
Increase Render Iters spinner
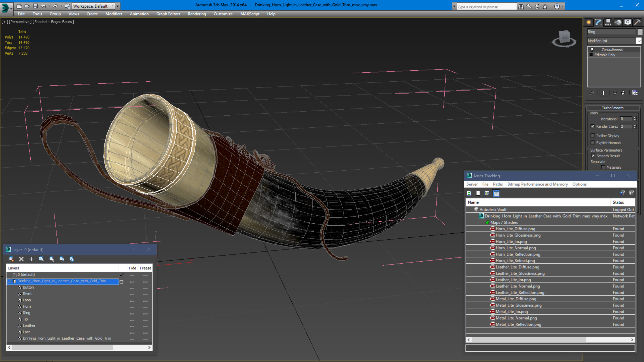(635, 125)
